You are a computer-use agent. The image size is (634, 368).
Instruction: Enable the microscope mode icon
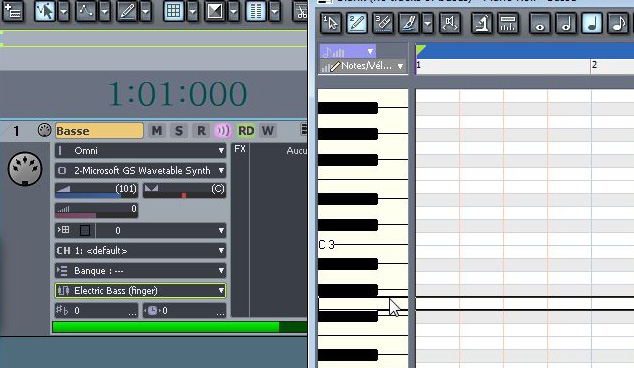click(482, 23)
